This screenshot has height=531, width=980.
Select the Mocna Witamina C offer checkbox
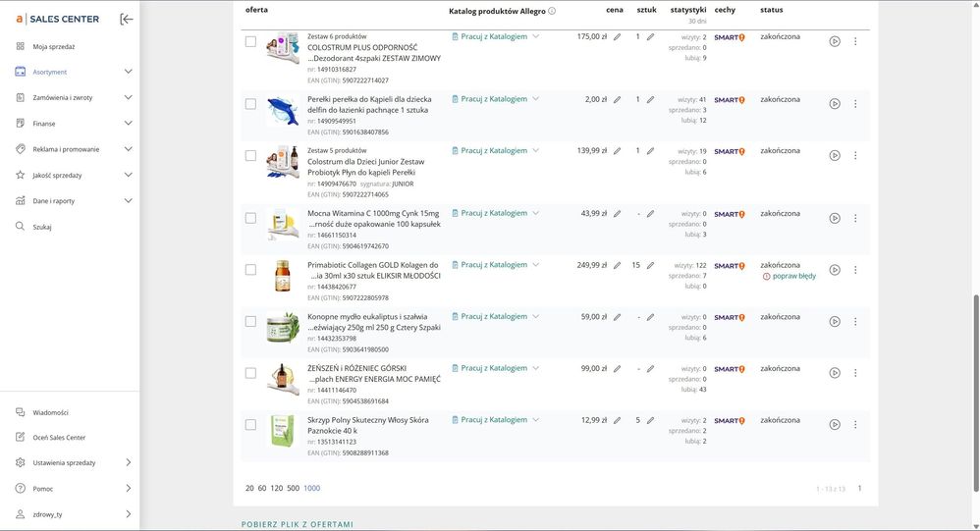pyautogui.click(x=250, y=218)
